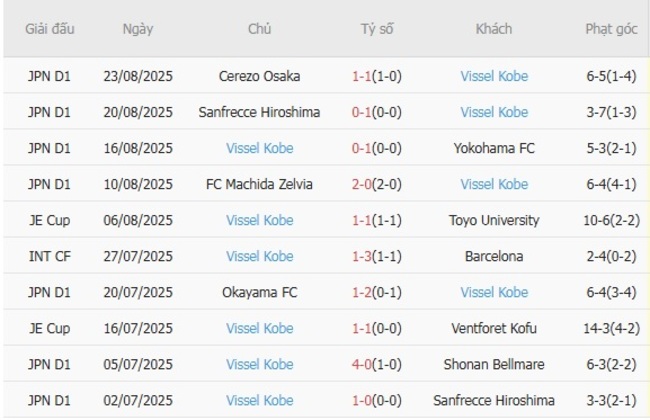Image resolution: width=650 pixels, height=420 pixels.
Task: Open the Shonan Bellmare team link
Action: [x=494, y=364]
